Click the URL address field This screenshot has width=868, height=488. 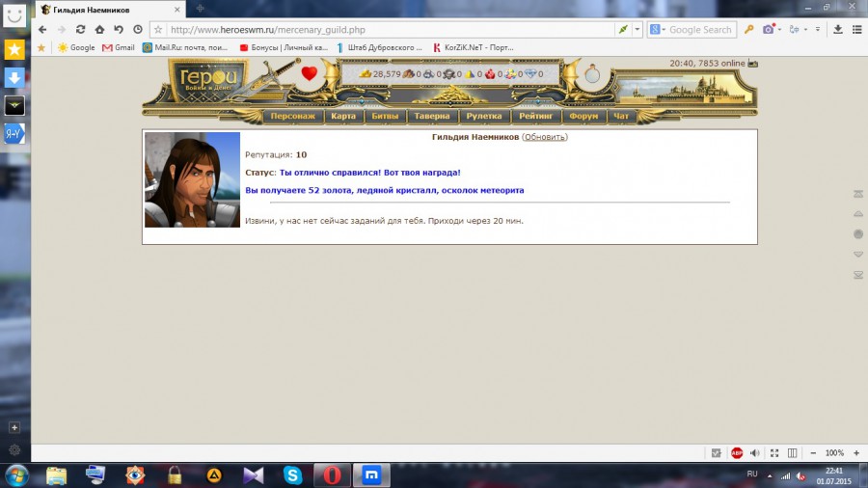(x=391, y=30)
